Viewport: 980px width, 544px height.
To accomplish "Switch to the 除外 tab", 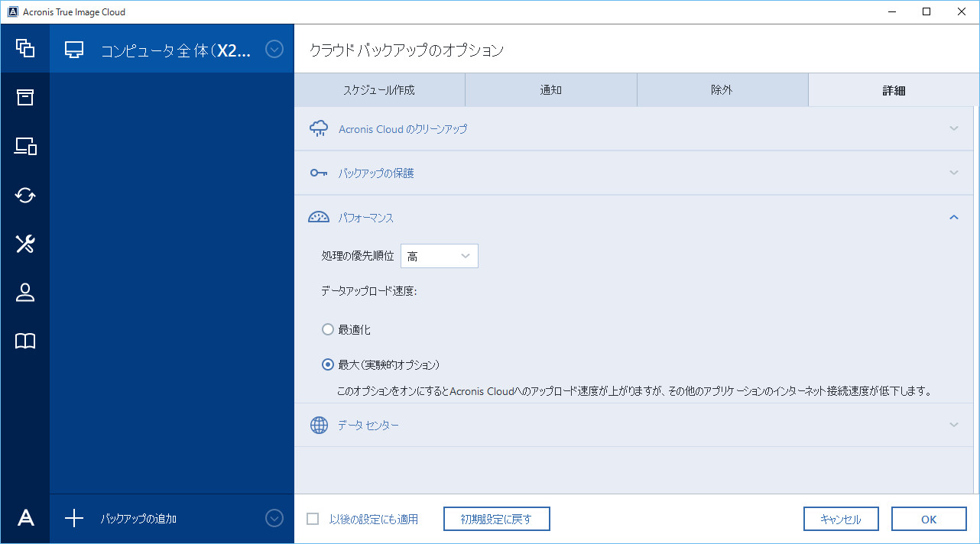I will pyautogui.click(x=721, y=89).
